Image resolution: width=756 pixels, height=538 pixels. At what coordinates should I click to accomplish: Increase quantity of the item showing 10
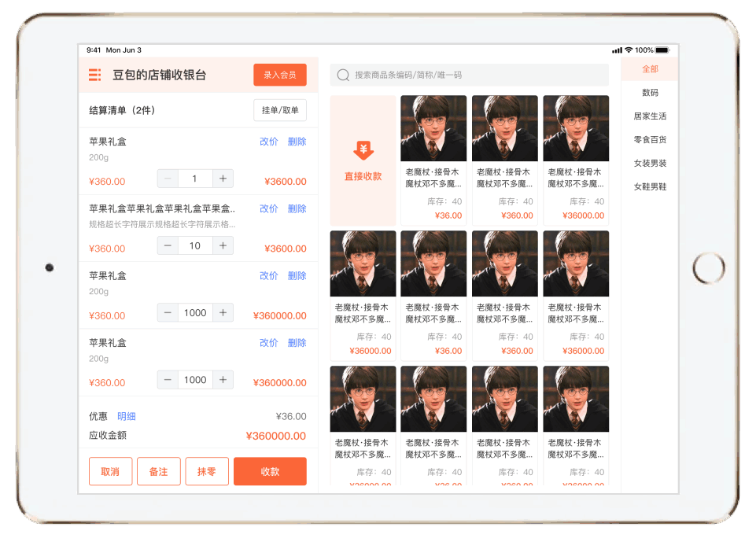tap(223, 246)
